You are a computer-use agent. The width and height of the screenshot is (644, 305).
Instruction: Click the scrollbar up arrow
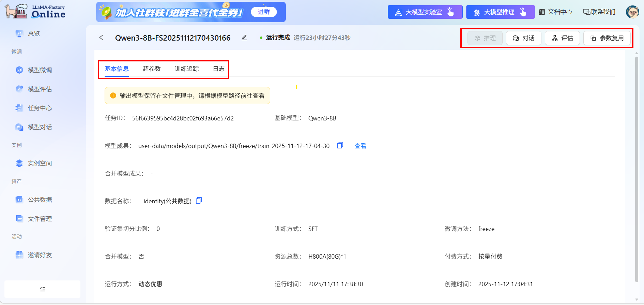click(637, 54)
